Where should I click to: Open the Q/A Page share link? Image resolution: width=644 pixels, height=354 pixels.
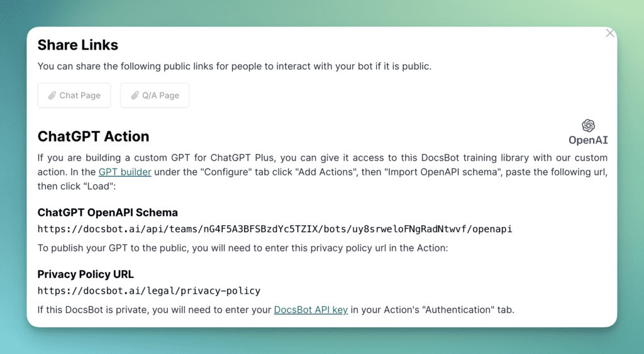pos(155,96)
